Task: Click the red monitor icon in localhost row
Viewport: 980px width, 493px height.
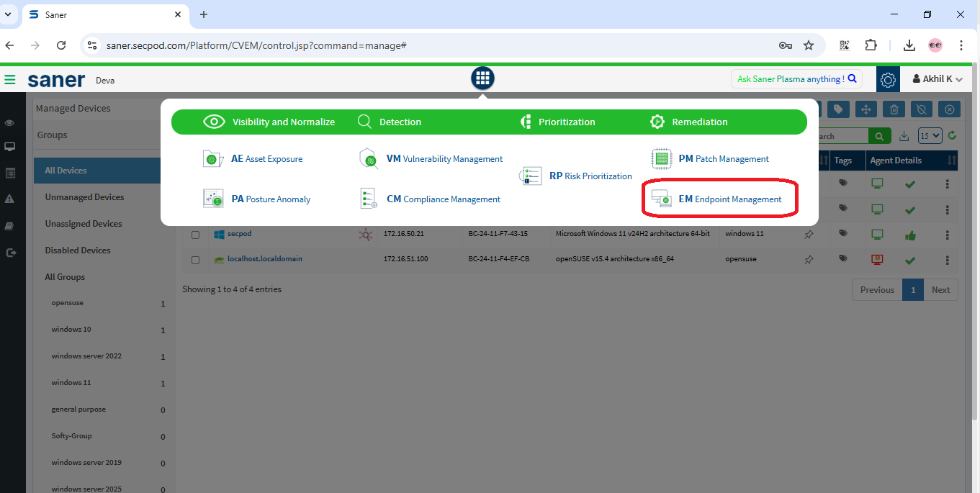Action: [877, 259]
